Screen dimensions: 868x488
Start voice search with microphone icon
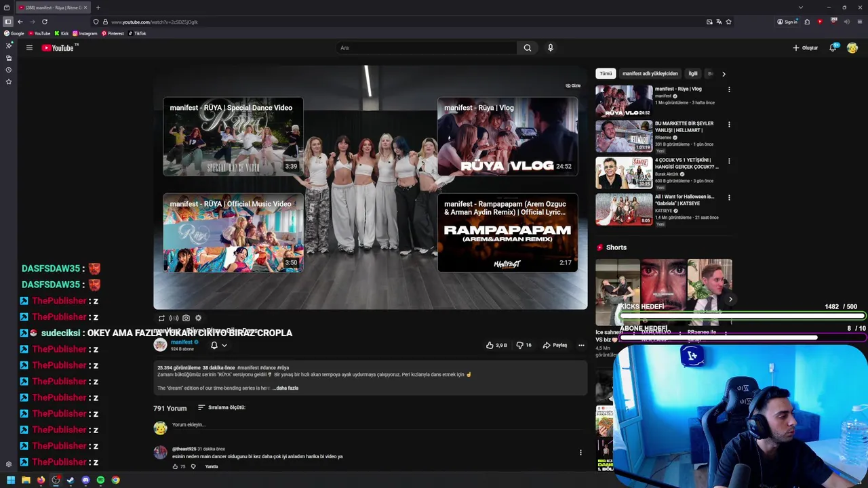click(x=550, y=47)
